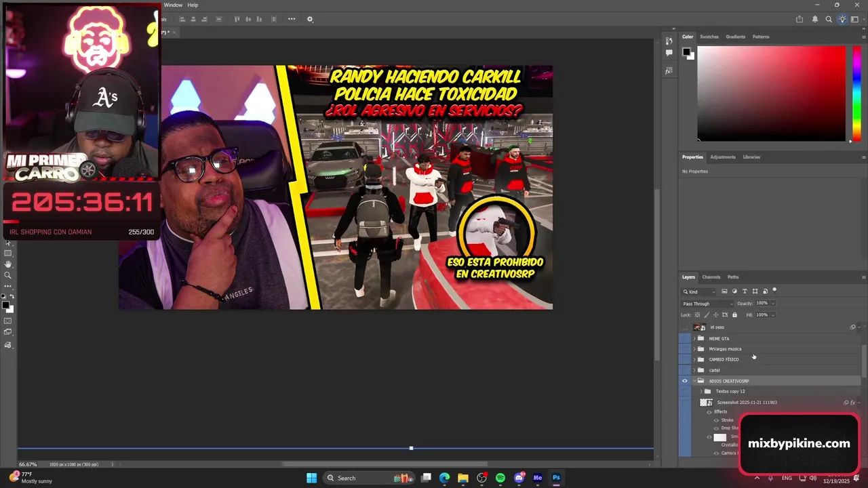Click the 66.67% zoom level field
This screenshot has height=488, width=868.
[28, 464]
